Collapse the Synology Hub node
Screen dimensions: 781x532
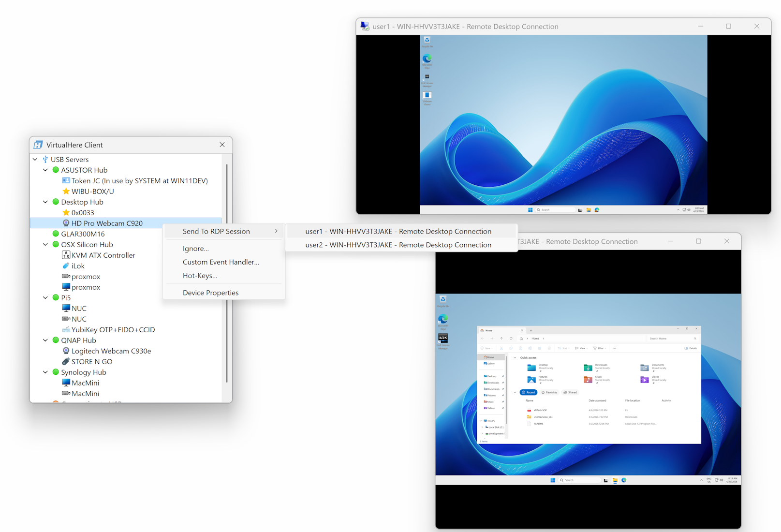tap(45, 372)
